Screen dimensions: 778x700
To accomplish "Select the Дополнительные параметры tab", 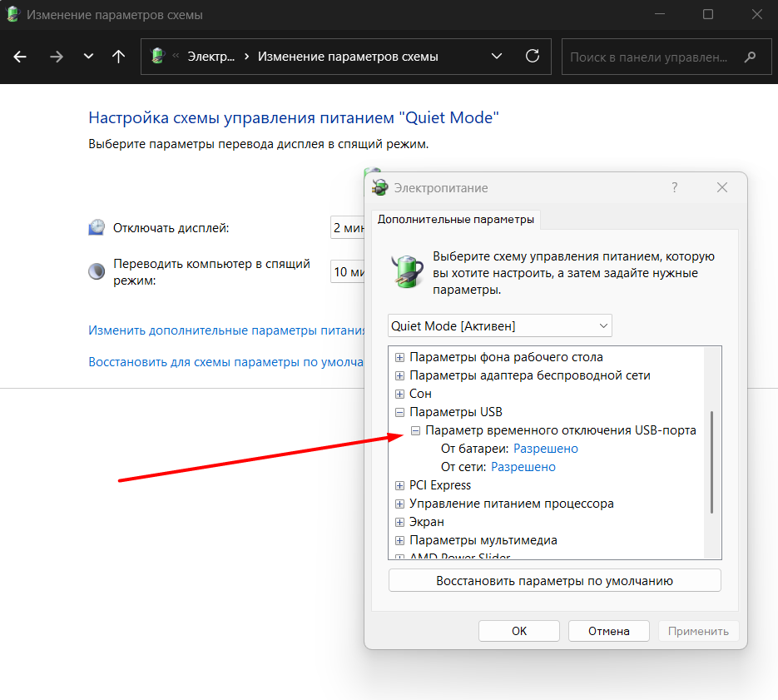I will [x=455, y=220].
